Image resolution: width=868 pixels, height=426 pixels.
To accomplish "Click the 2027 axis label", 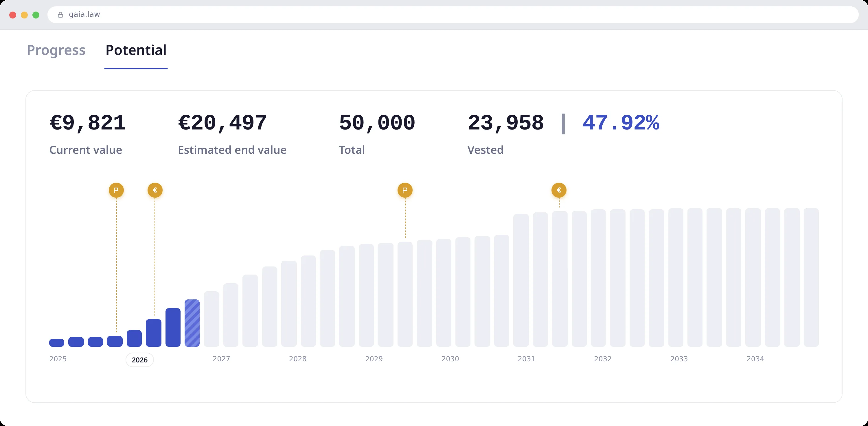I will (x=221, y=359).
